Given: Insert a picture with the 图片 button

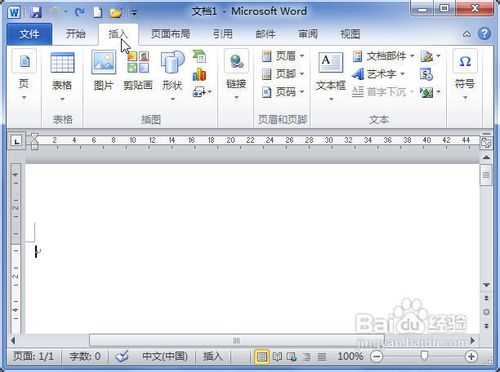Looking at the screenshot, I should pos(103,71).
